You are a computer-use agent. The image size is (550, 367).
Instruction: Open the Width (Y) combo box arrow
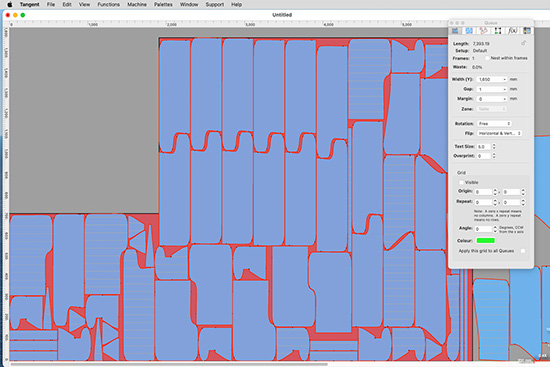coord(504,80)
